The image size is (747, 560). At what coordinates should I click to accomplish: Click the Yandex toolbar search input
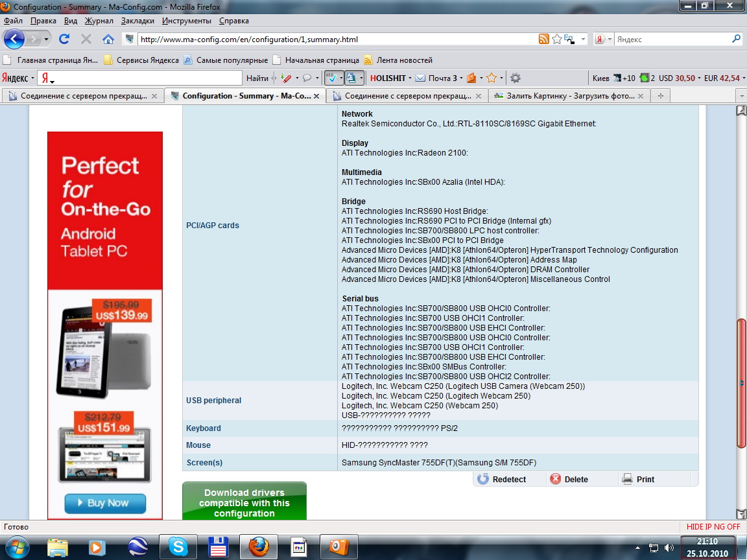pyautogui.click(x=140, y=78)
